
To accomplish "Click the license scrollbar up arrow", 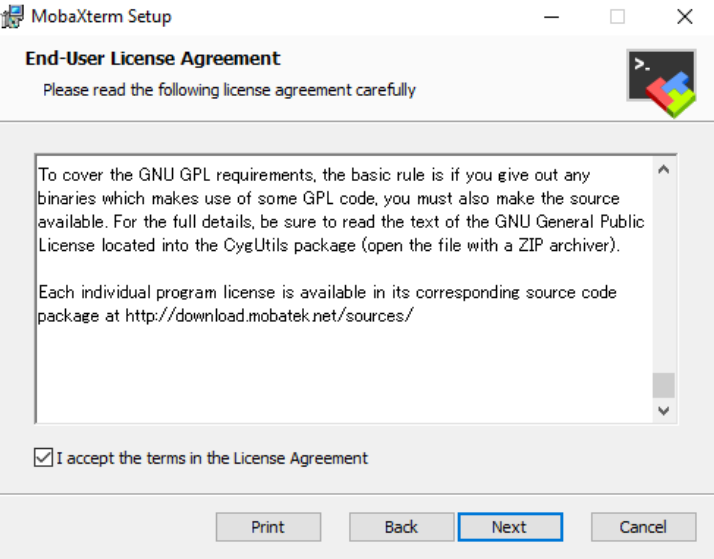I will coord(663,170).
